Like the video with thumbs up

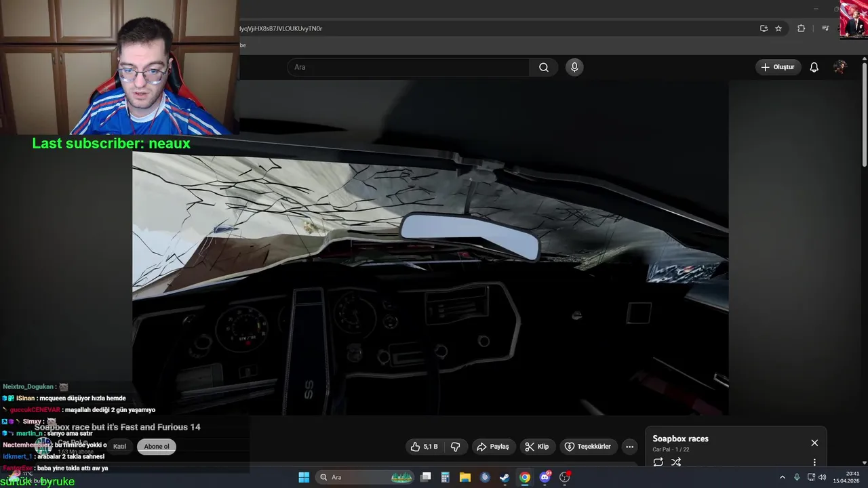click(x=424, y=447)
